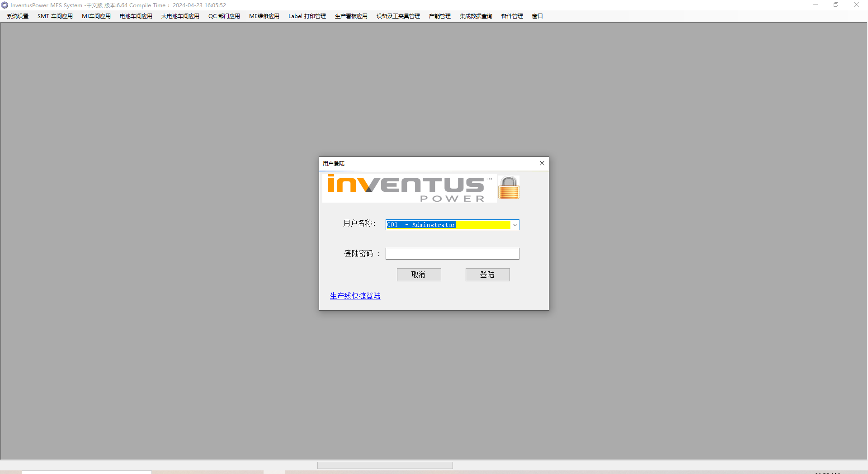Open the 集成数据查询 menu
Image resolution: width=868 pixels, height=474 pixels.
(x=476, y=16)
